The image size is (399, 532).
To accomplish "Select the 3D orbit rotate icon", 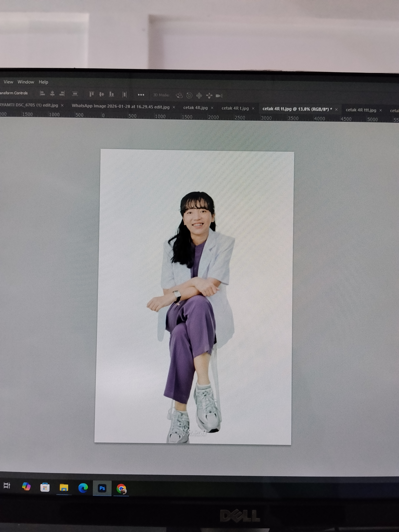I will (179, 95).
